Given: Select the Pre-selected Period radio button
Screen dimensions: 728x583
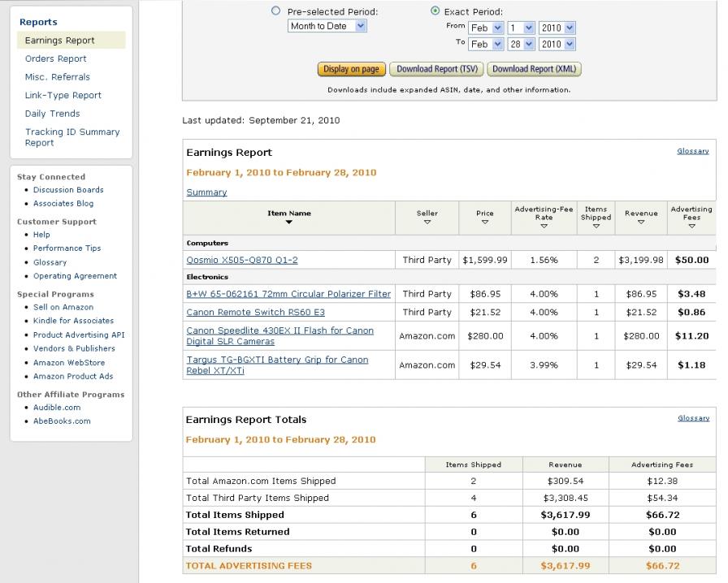Looking at the screenshot, I should coord(275,11).
